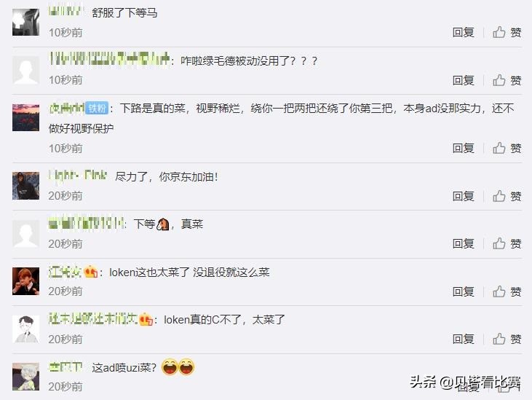Thumbs up the '下等马，真菜' comment
Viewport: 532px width, 400px height.
[x=507, y=243]
